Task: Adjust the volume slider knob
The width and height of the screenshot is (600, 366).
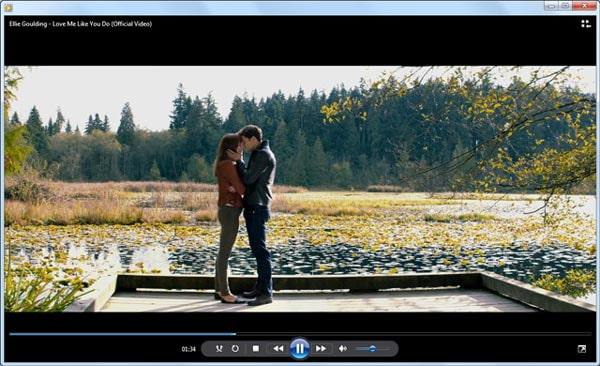Action: coord(372,348)
